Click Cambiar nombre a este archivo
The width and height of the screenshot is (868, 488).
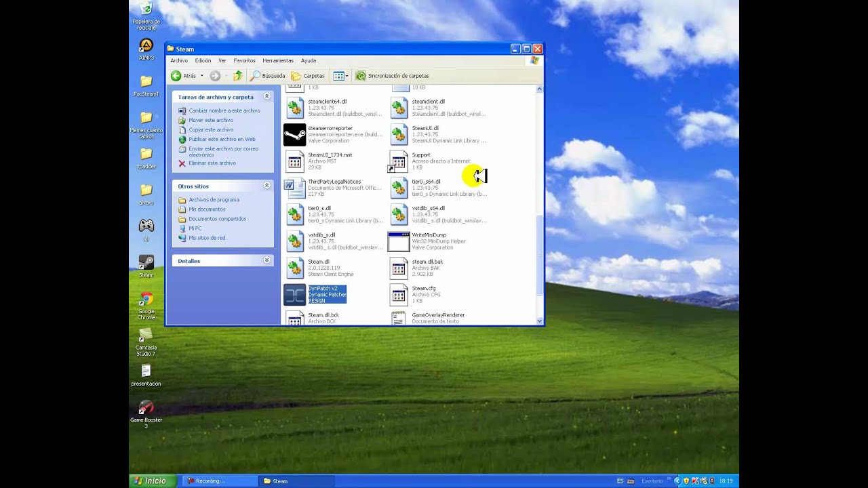tap(224, 110)
